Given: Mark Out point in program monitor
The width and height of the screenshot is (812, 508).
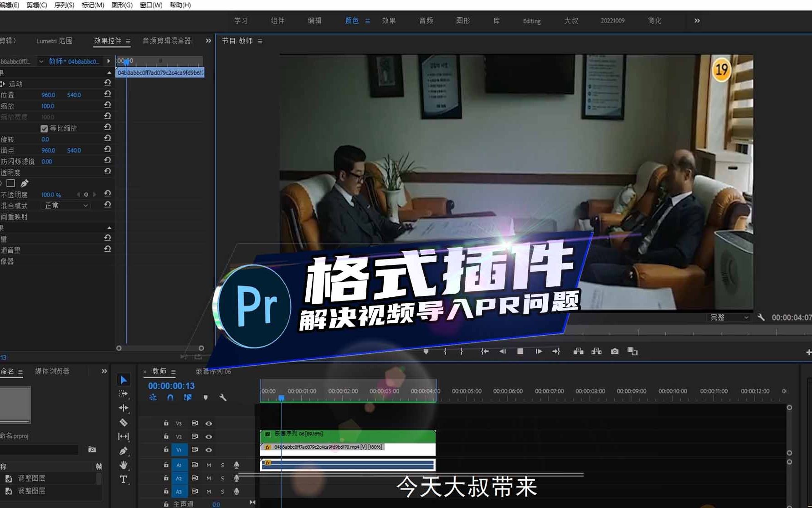Looking at the screenshot, I should [x=462, y=351].
